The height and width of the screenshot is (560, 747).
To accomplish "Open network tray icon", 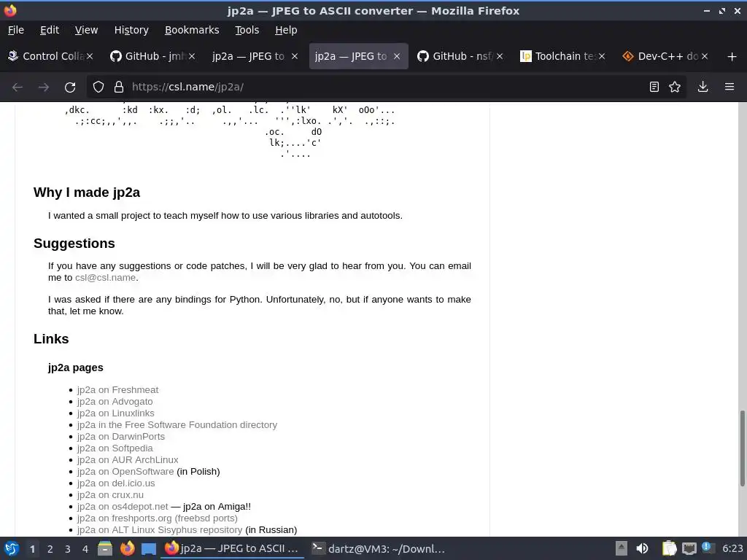I will click(689, 548).
